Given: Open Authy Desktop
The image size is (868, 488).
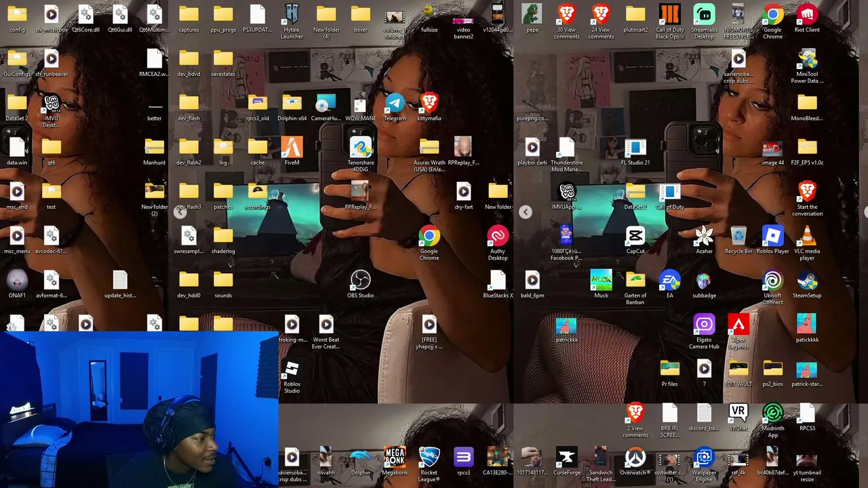Looking at the screenshot, I should (x=498, y=243).
